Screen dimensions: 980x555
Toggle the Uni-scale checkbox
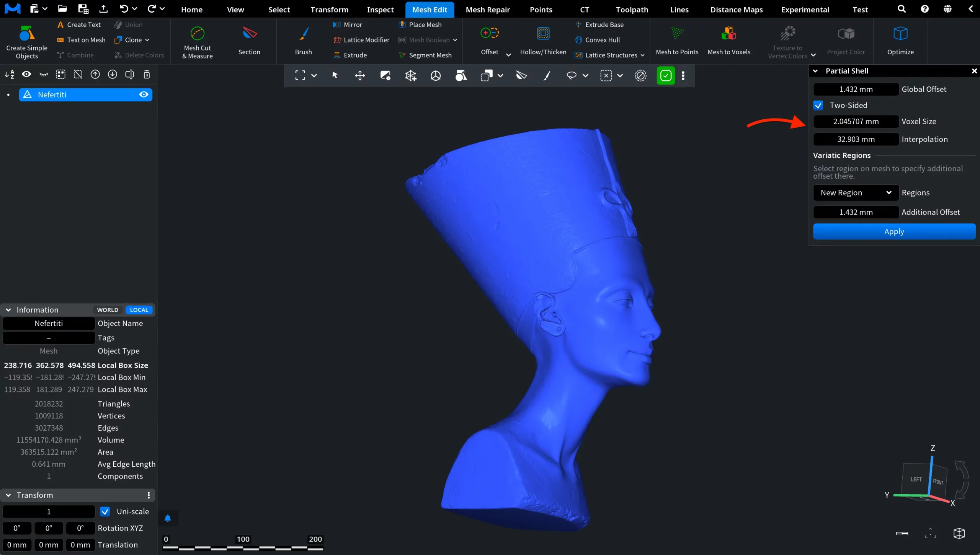point(105,512)
